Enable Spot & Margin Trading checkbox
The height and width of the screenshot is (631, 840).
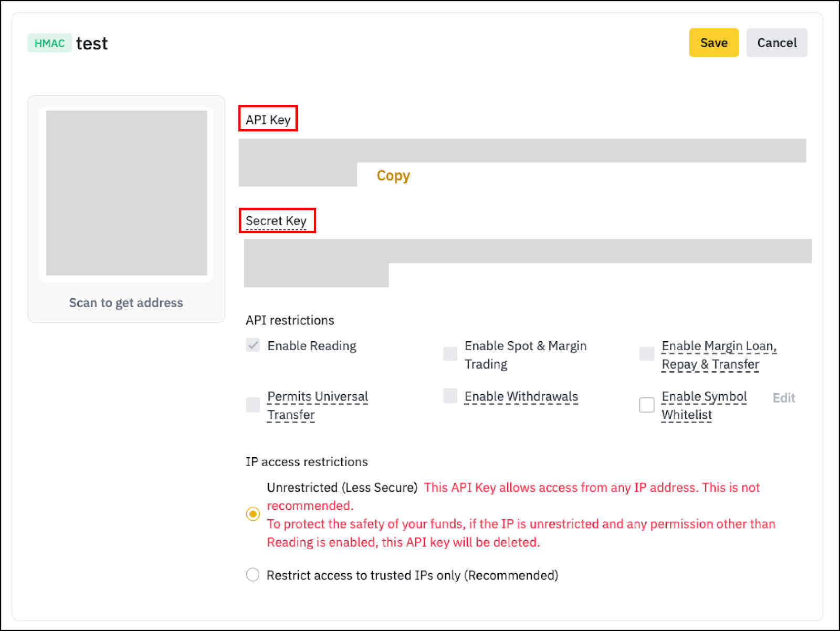(450, 354)
